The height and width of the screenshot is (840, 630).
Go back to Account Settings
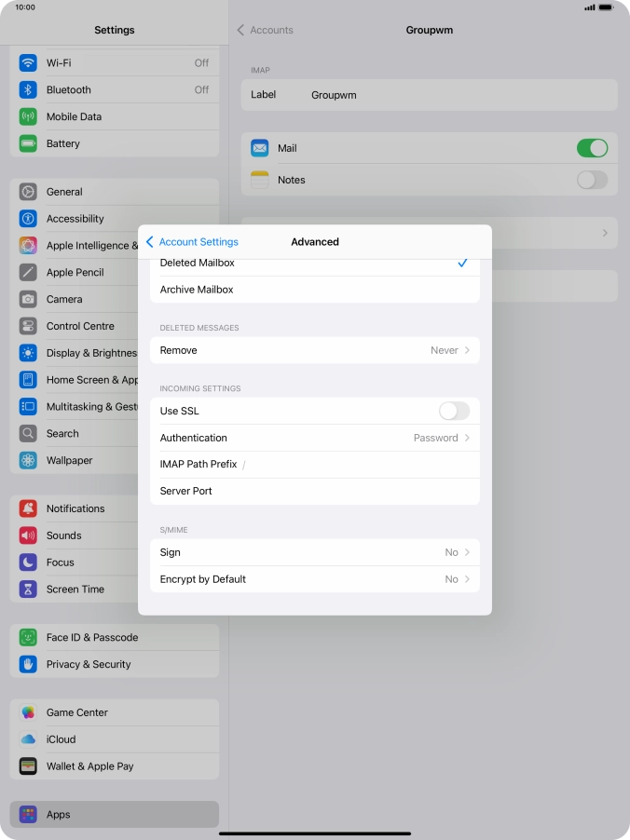pyautogui.click(x=192, y=242)
